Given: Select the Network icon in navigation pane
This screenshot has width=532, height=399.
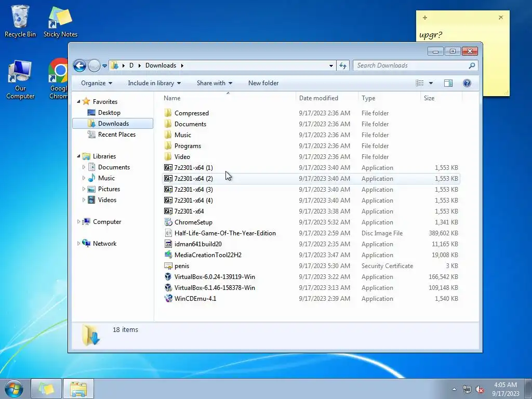Looking at the screenshot, I should tap(87, 243).
